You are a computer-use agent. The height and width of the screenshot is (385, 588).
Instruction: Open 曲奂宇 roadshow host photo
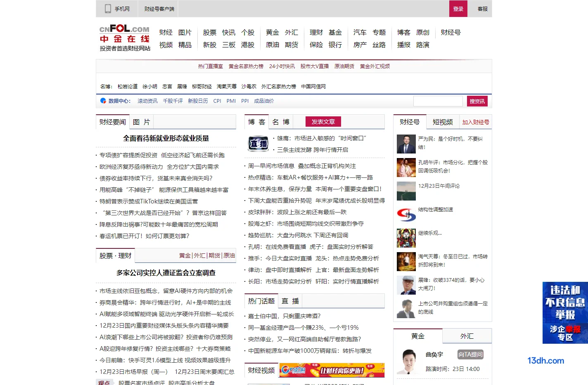(409, 361)
